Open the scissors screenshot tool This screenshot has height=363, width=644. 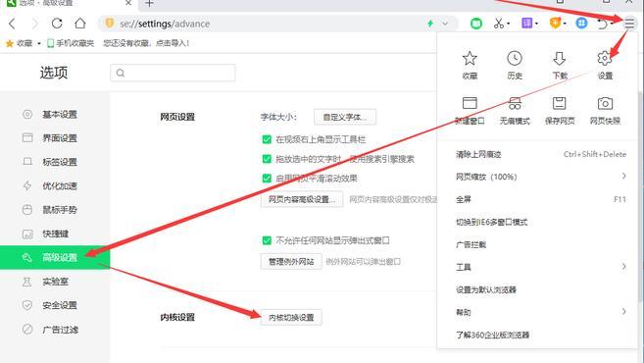click(498, 24)
